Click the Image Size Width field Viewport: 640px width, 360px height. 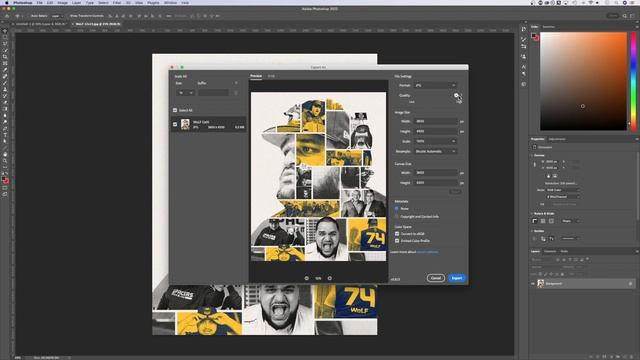436,121
